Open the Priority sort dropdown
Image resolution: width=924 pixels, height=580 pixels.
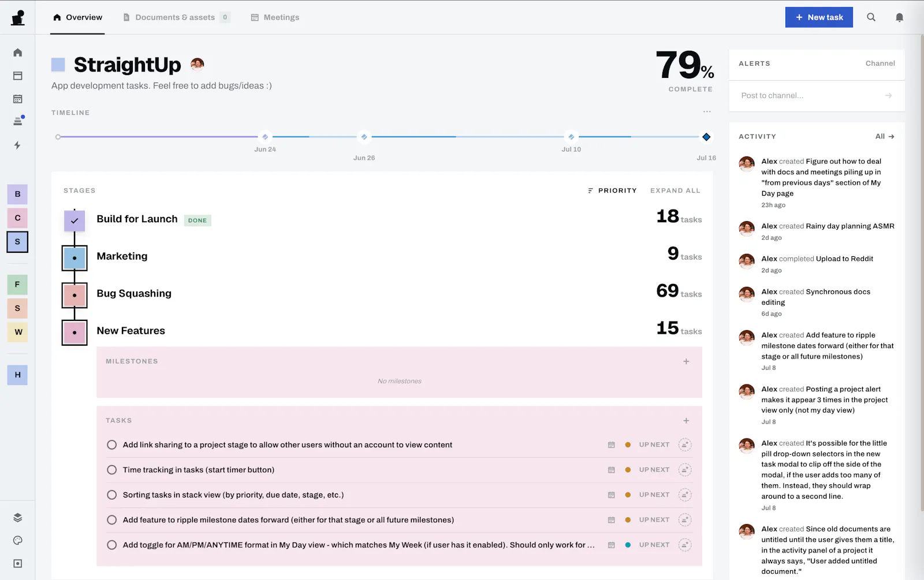tap(612, 190)
